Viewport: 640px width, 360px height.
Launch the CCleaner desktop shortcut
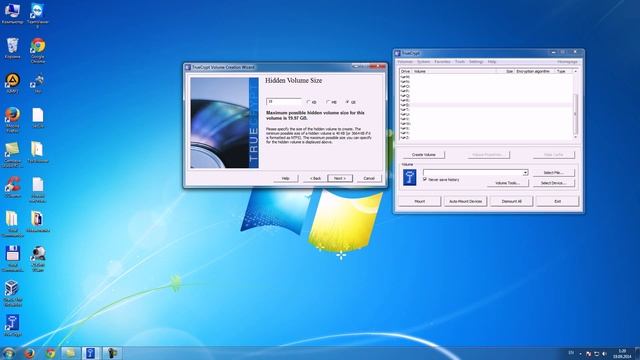coord(12,188)
